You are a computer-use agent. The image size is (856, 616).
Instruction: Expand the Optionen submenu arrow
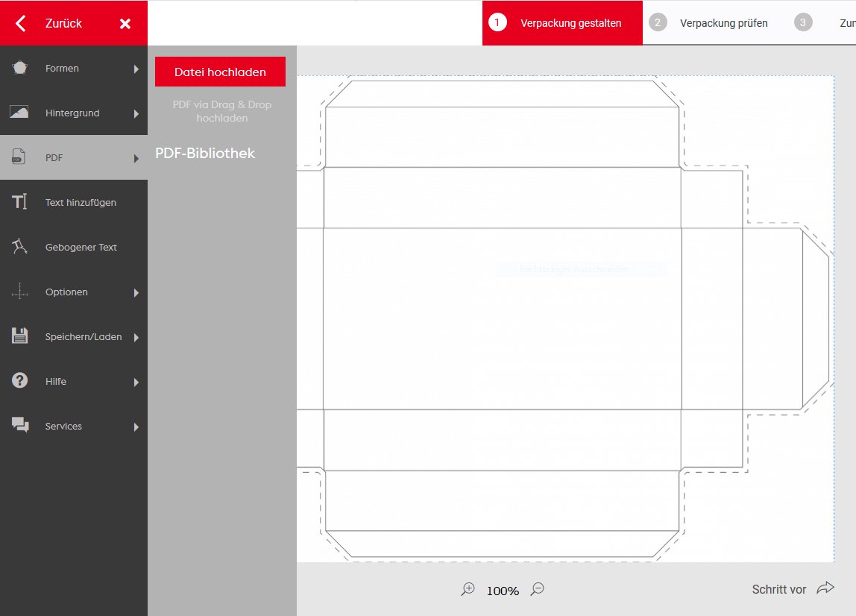click(136, 292)
